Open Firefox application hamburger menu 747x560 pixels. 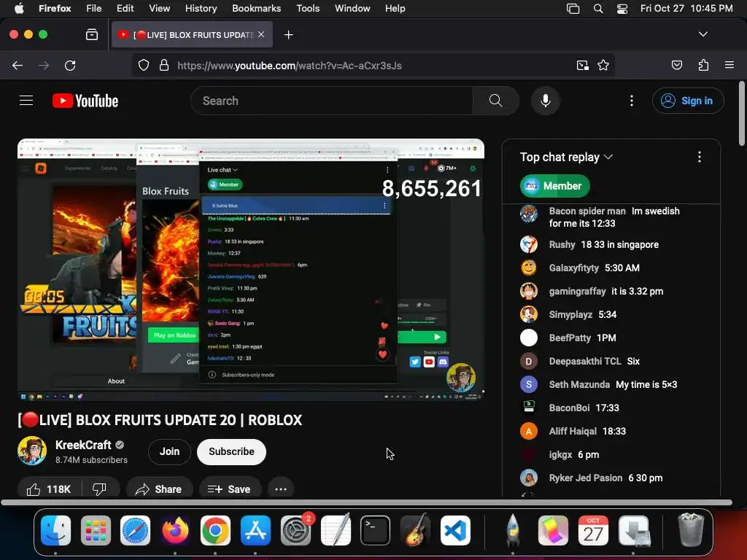pyautogui.click(x=729, y=65)
